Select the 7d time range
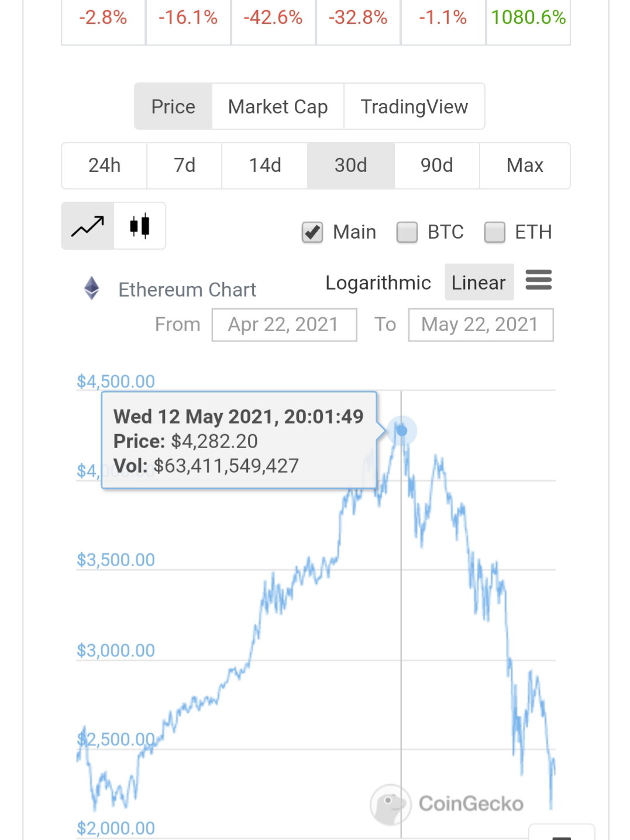Viewport: 630px width, 840px height. (x=184, y=166)
